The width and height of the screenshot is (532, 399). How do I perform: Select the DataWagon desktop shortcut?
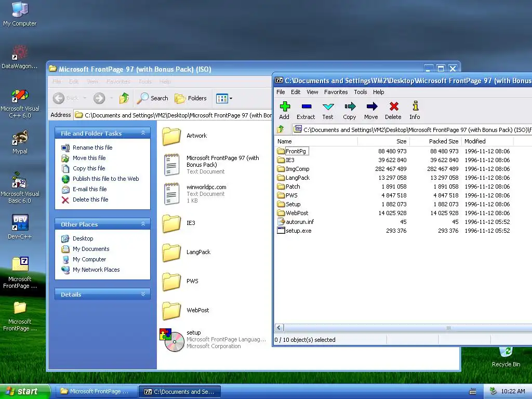[x=20, y=57]
